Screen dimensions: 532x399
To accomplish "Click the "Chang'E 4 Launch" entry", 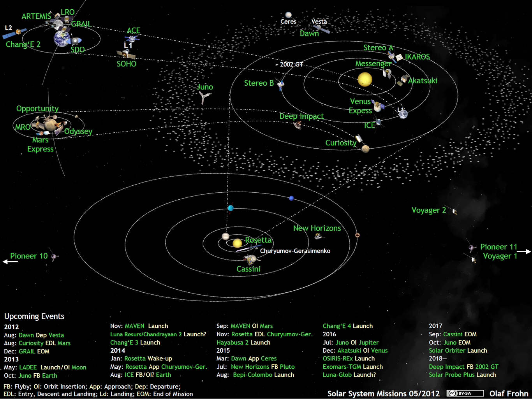I will pos(348,326).
